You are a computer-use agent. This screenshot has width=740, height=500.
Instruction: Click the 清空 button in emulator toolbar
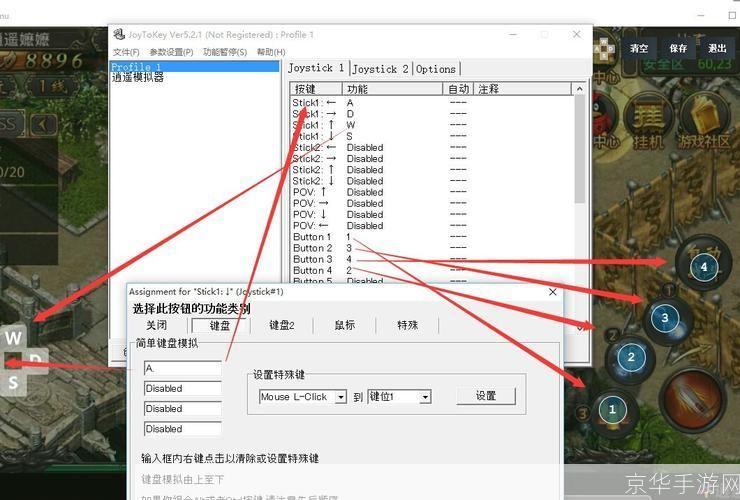coord(639,48)
